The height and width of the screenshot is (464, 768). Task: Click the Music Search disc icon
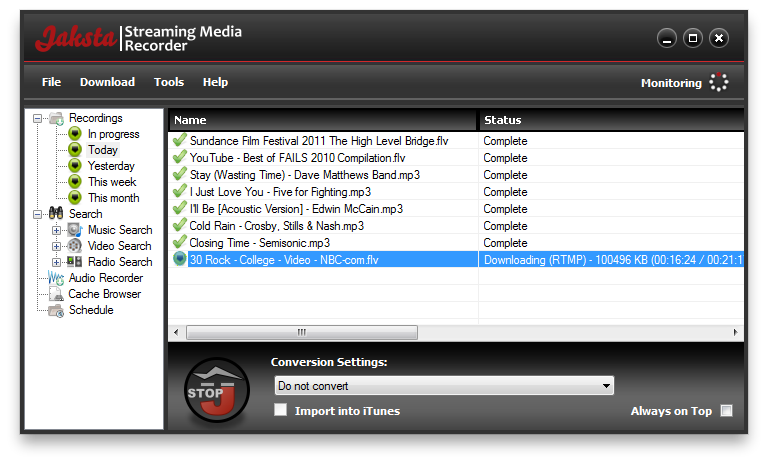tap(74, 230)
